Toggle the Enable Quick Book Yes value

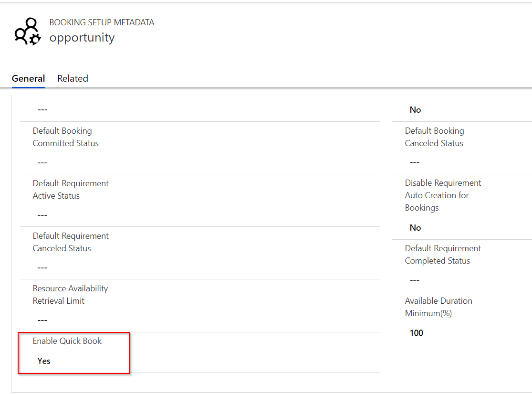point(44,361)
